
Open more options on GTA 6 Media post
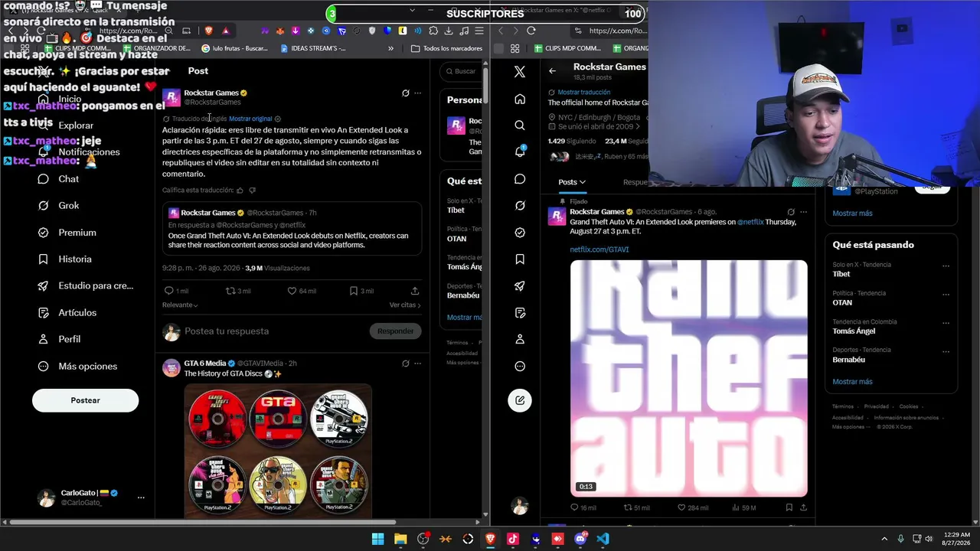click(417, 364)
